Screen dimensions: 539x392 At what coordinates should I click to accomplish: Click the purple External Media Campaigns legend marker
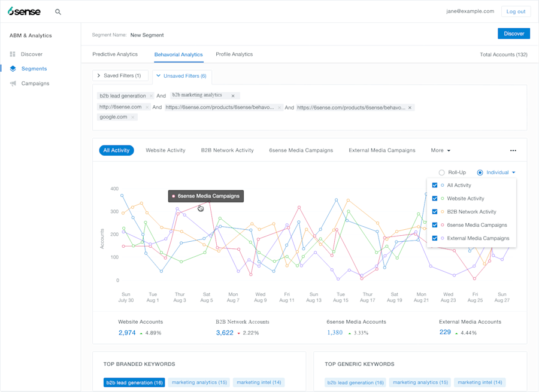click(443, 238)
